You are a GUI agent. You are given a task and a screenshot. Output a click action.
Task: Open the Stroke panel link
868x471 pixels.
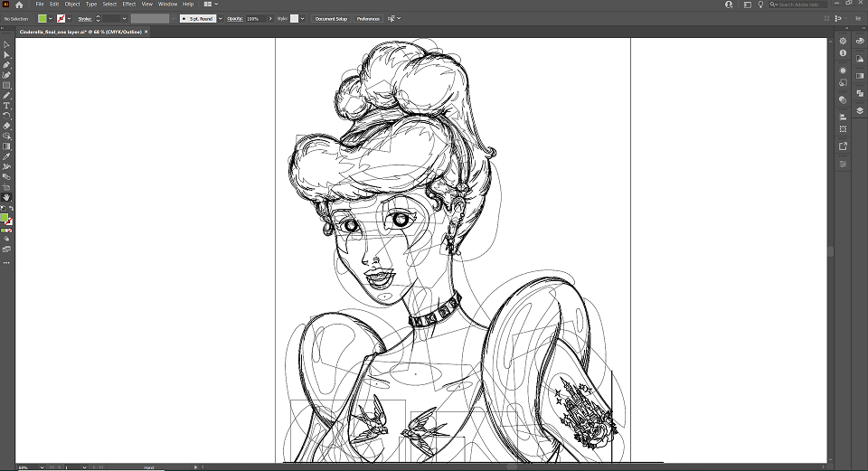[x=85, y=19]
